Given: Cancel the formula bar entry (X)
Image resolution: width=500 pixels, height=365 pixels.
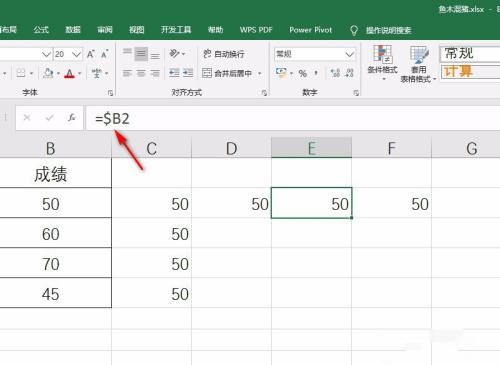Looking at the screenshot, I should tap(27, 118).
